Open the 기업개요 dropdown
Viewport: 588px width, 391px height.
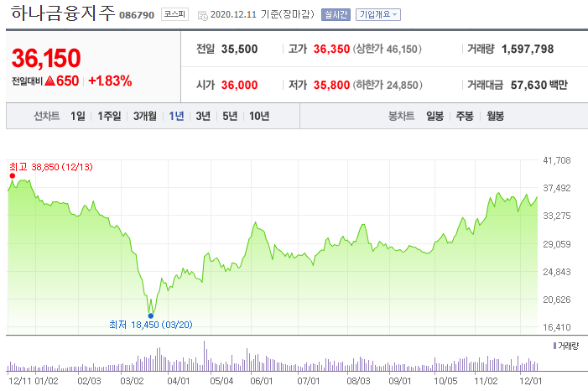pos(378,14)
